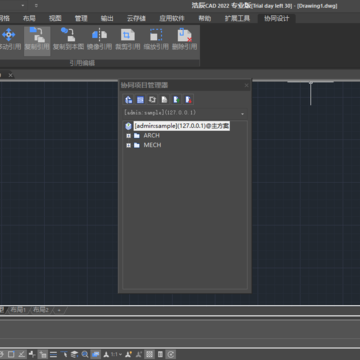
Task: Switch to the 扩展工具 ribbon tab
Action: click(x=237, y=18)
